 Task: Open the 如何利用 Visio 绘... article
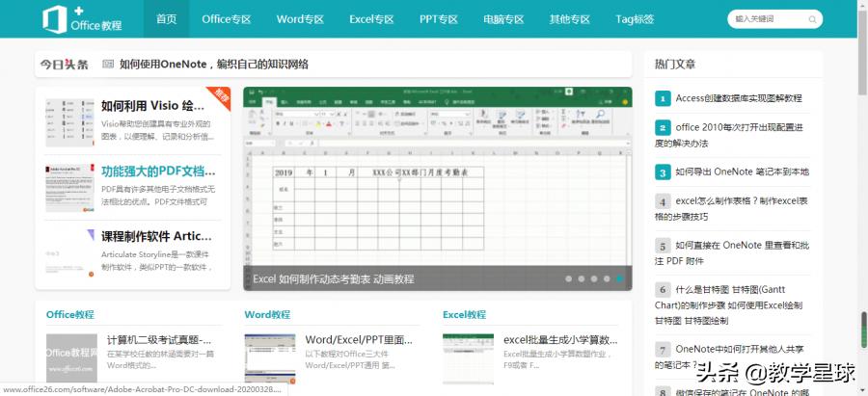(152, 106)
